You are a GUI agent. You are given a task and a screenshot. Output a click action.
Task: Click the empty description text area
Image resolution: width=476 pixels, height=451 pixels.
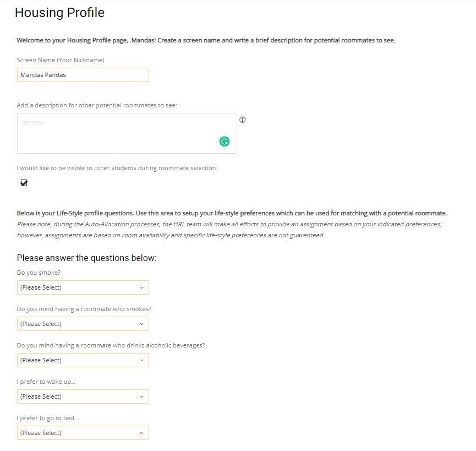click(127, 132)
